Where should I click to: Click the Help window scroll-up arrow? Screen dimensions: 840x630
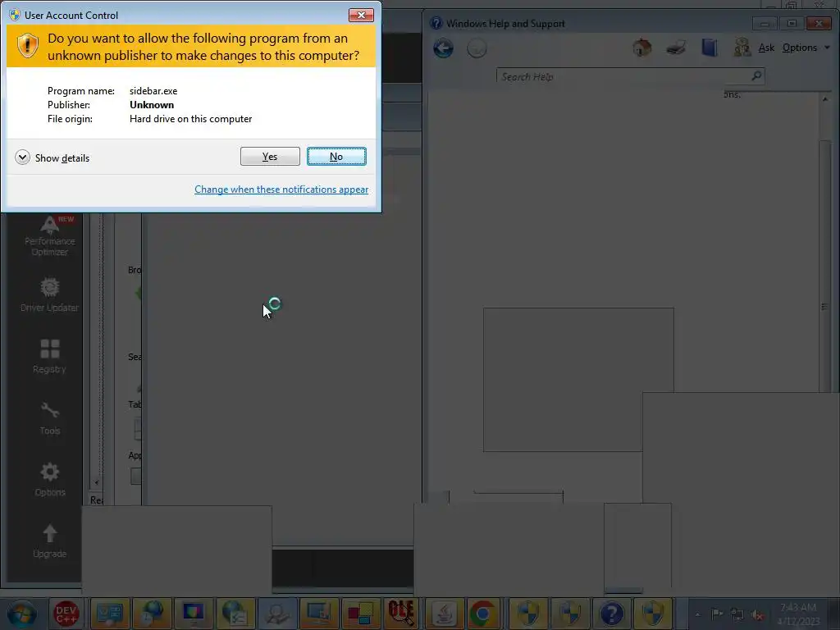tap(825, 99)
